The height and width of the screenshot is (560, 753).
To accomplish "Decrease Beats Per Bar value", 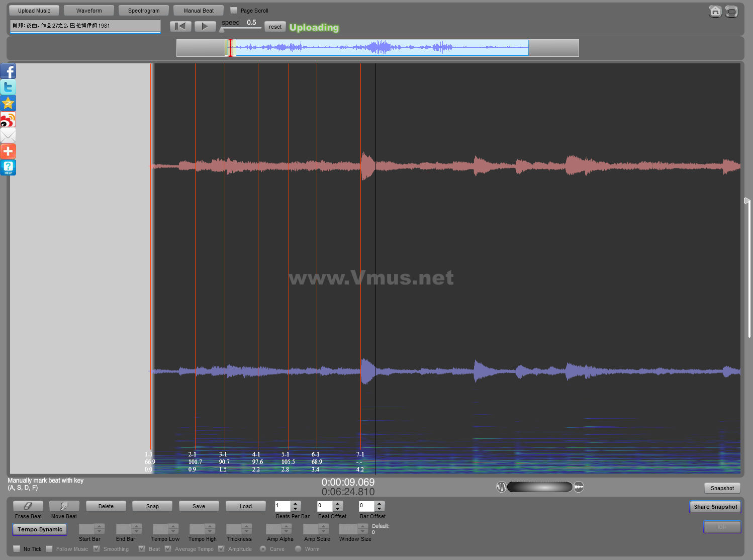I will [296, 509].
